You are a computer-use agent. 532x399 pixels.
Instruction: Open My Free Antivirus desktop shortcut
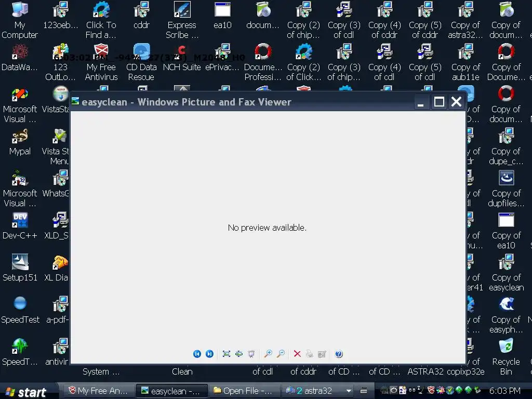101,62
